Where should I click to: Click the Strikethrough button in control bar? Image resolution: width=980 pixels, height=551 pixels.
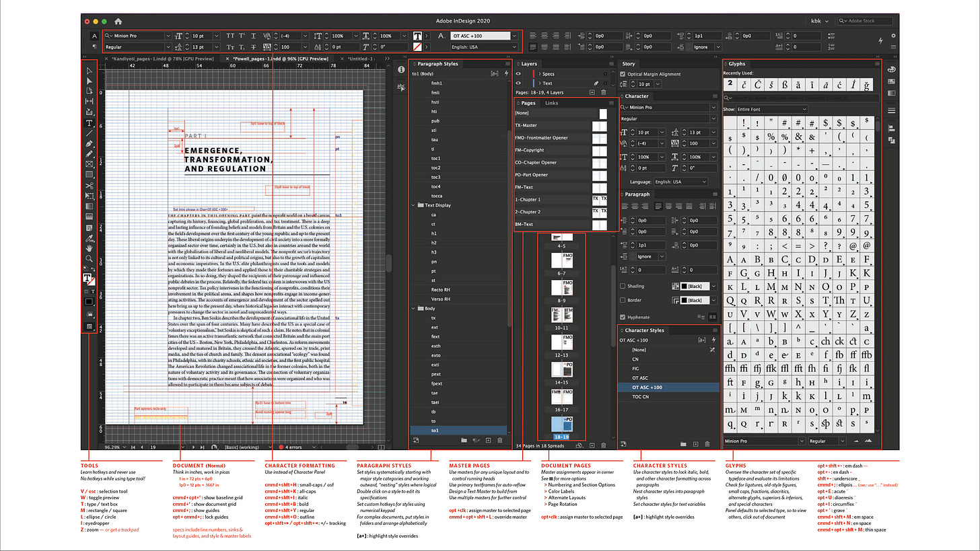pos(254,47)
